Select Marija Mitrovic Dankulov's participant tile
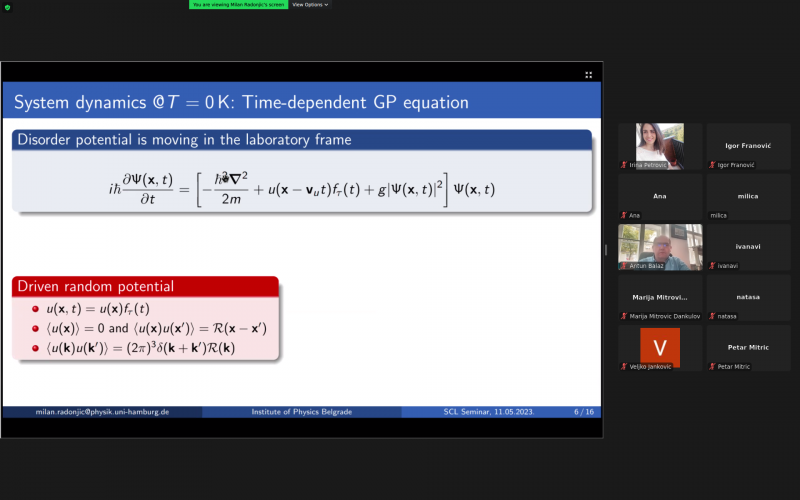This screenshot has width=800, height=500. (660, 297)
